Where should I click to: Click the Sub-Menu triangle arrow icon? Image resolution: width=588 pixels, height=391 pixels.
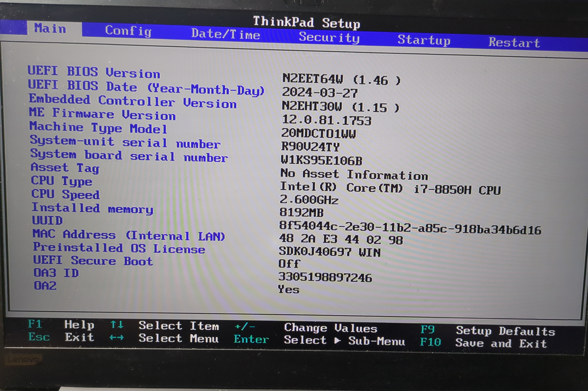(337, 340)
